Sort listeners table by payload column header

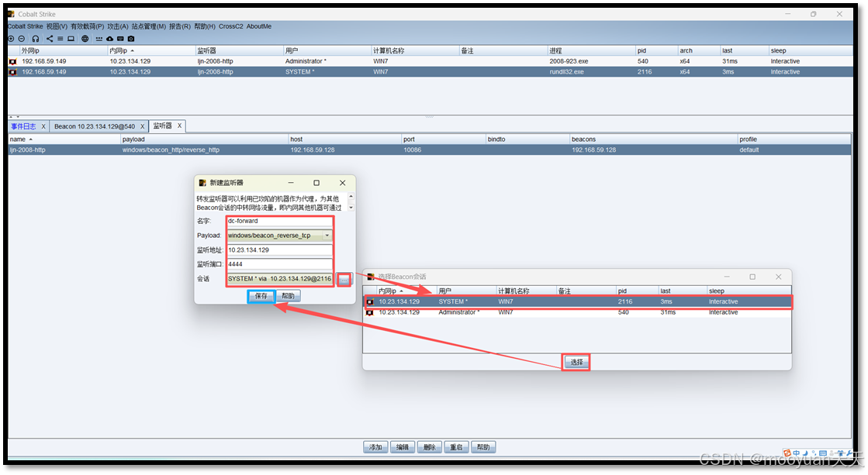(x=204, y=139)
